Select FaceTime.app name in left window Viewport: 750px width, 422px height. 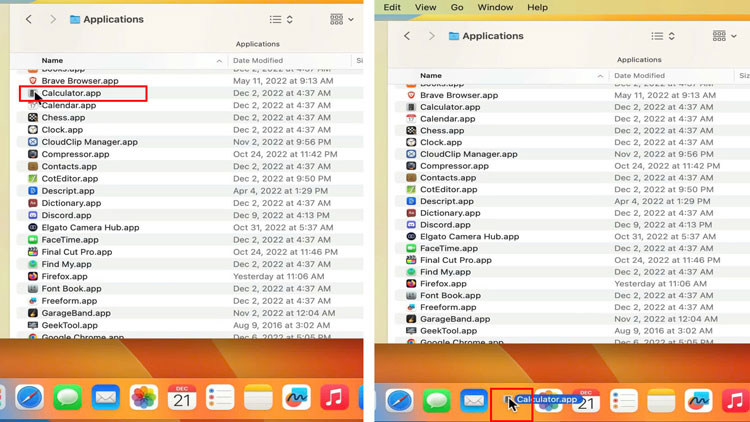coord(70,240)
